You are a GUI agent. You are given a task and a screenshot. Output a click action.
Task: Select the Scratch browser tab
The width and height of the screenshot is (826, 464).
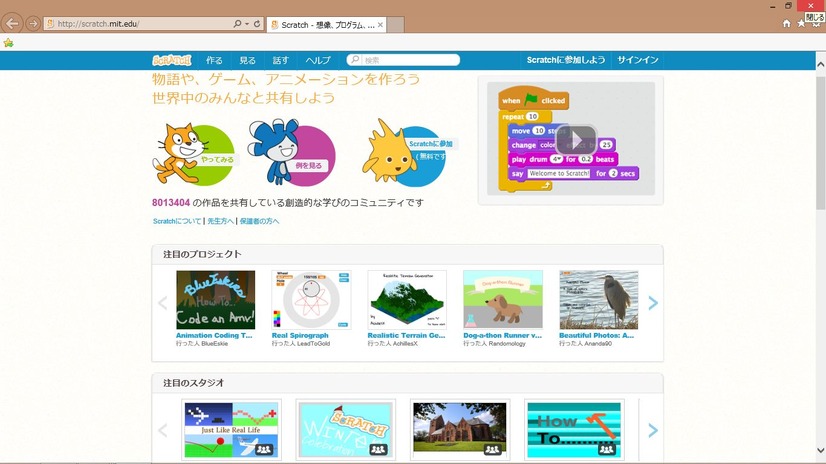pyautogui.click(x=322, y=23)
